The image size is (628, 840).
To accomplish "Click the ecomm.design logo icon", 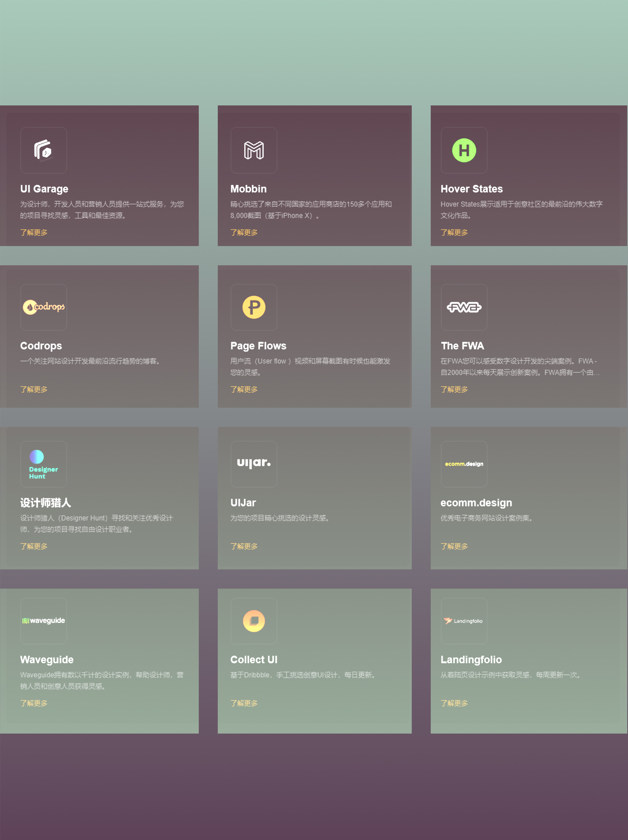I will click(464, 464).
